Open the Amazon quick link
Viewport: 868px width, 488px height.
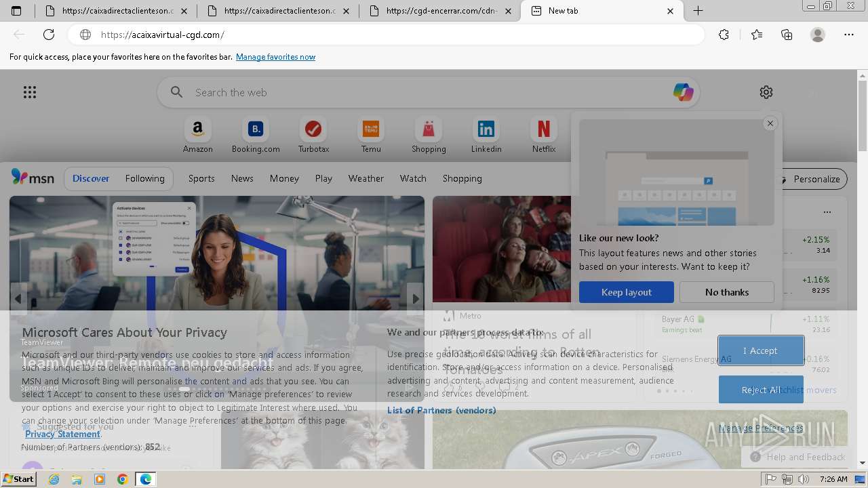[x=197, y=135]
